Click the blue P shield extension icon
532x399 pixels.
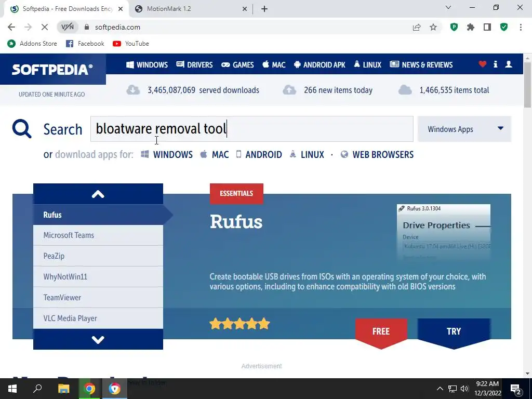[x=454, y=27]
